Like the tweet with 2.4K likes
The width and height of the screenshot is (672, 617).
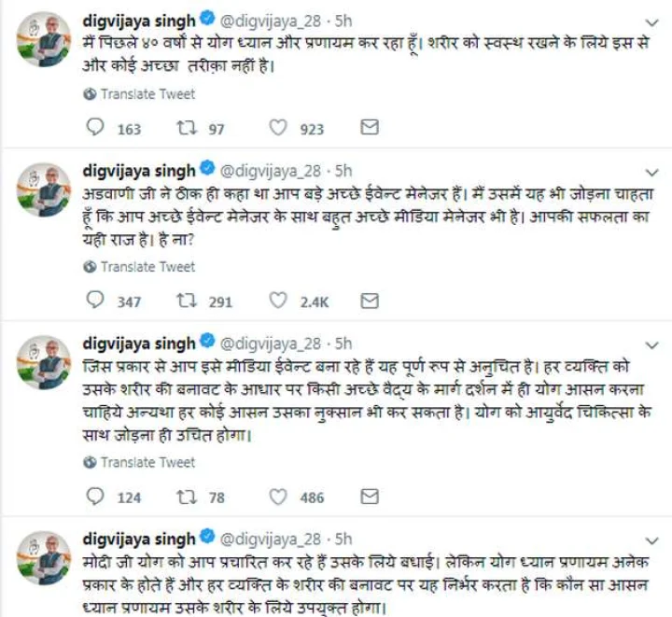click(277, 301)
